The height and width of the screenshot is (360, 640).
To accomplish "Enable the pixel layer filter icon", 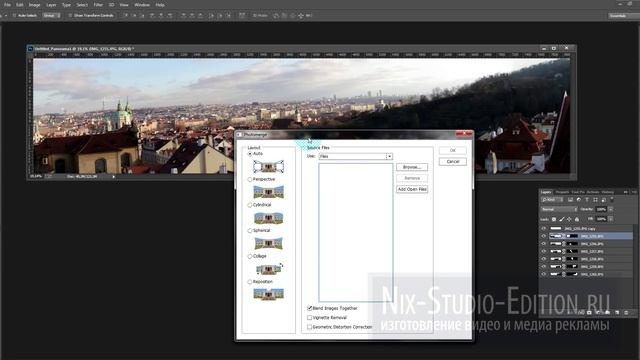I will click(x=570, y=200).
